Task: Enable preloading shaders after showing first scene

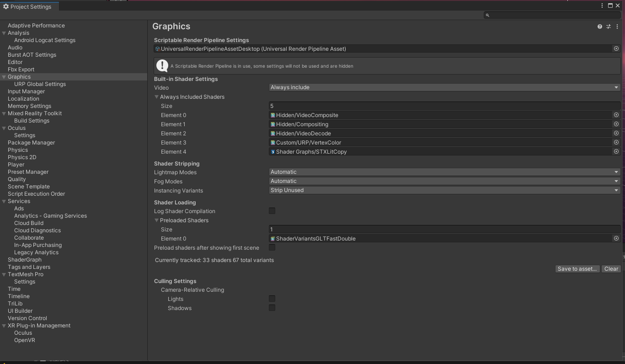Action: pos(272,247)
